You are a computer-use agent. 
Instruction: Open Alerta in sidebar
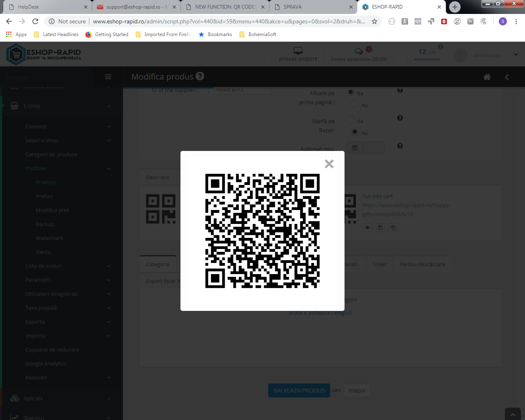pyautogui.click(x=43, y=252)
